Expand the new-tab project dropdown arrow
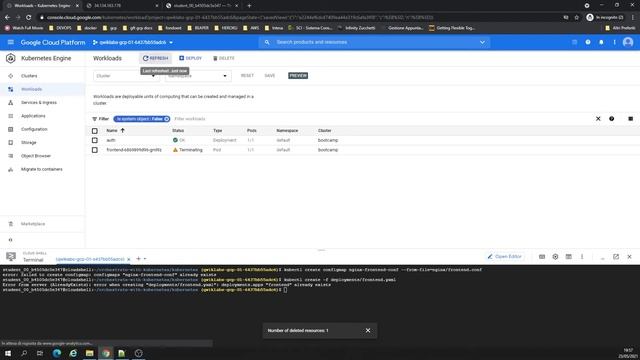Viewport: 640px width, 360px height. (145, 259)
